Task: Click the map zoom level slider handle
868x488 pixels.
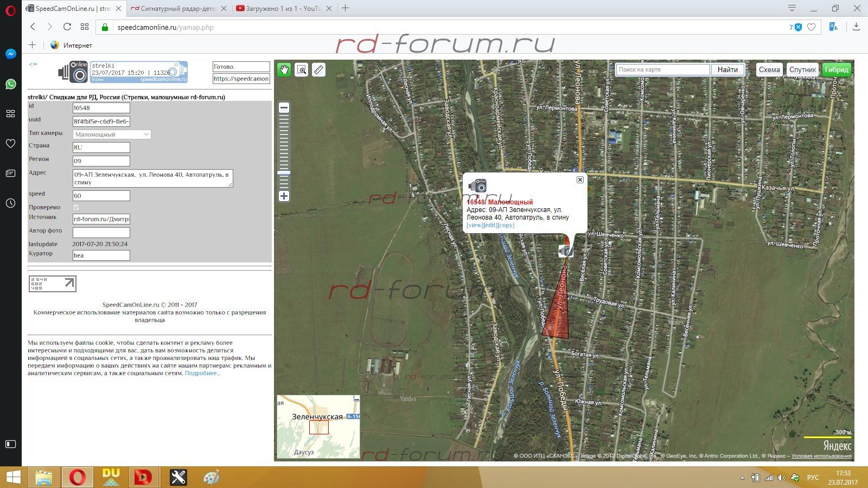Action: pos(284,173)
